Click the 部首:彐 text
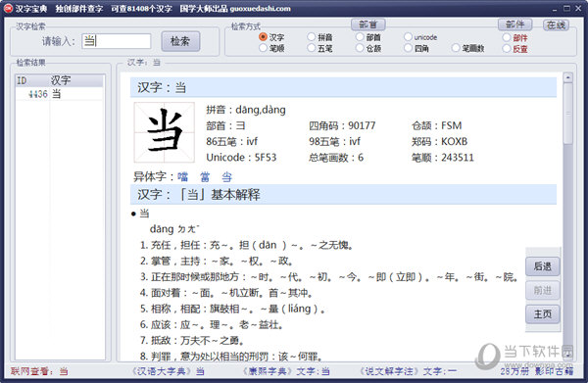The image size is (588, 383). click(x=225, y=125)
